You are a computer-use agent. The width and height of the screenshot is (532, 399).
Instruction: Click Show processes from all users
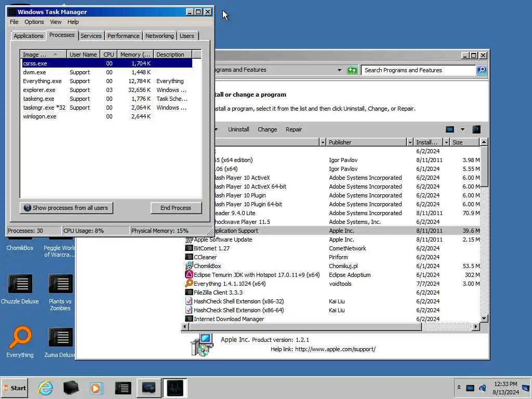click(x=66, y=208)
